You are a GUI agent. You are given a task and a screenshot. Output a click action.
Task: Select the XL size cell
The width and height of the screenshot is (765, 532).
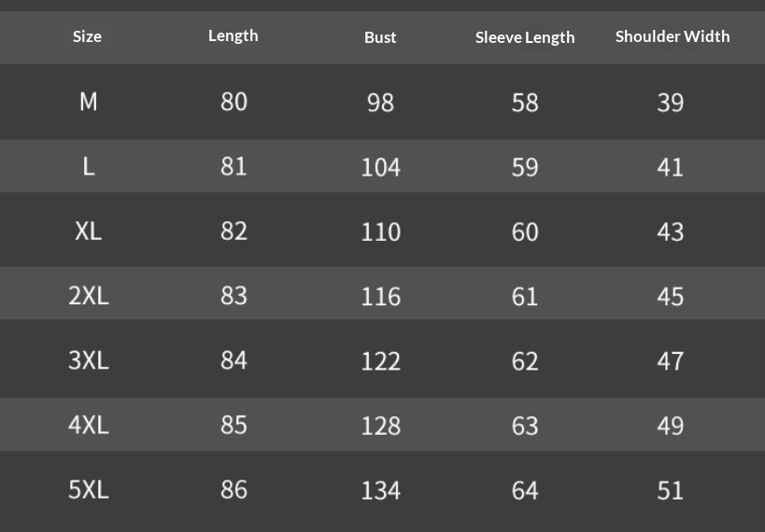(88, 231)
